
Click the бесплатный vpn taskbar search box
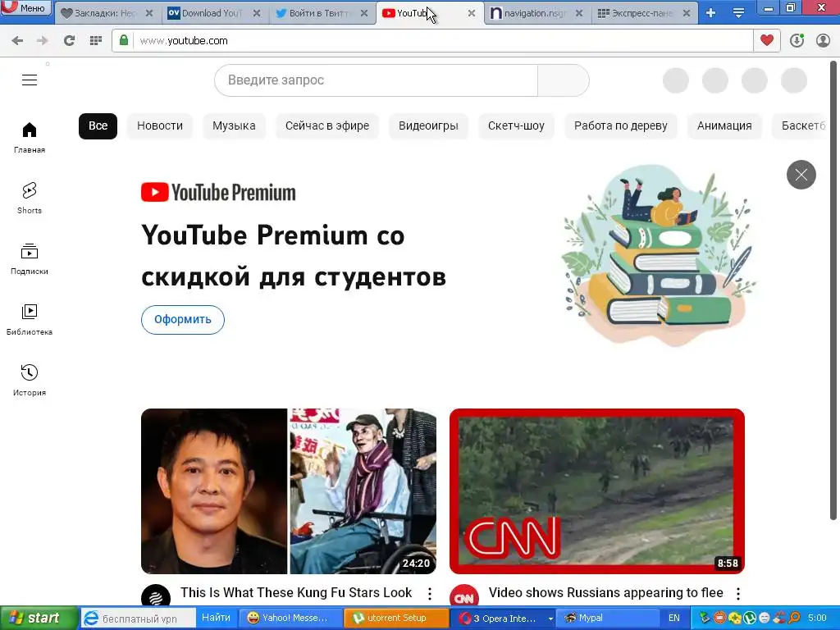138,619
